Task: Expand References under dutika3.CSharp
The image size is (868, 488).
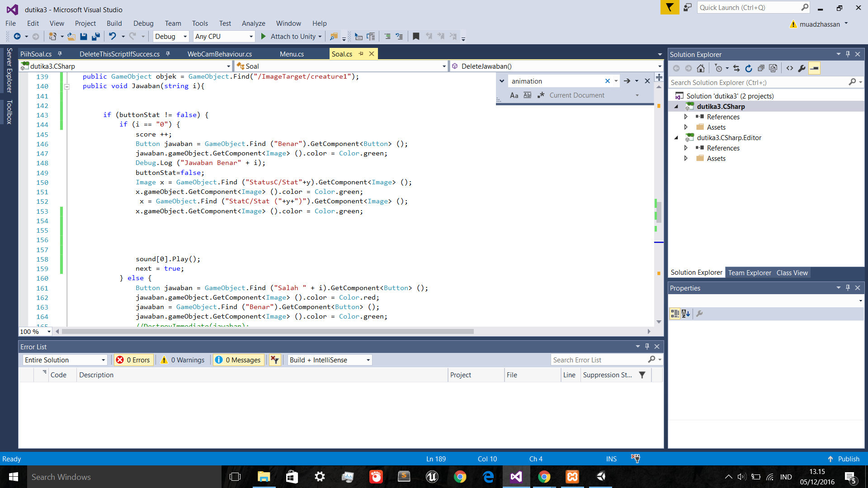Action: pyautogui.click(x=686, y=117)
